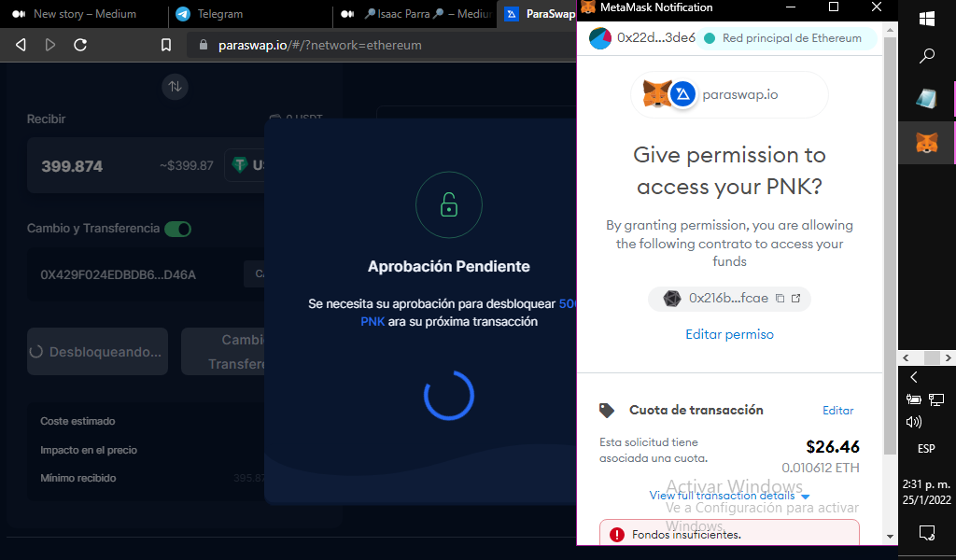The width and height of the screenshot is (956, 560).
Task: Switch to the Isaac Parra – Medium tab
Action: 415,13
